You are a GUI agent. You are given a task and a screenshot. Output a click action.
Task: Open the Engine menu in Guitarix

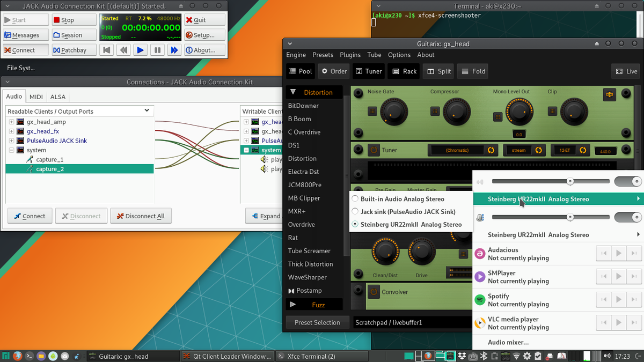[x=296, y=55]
